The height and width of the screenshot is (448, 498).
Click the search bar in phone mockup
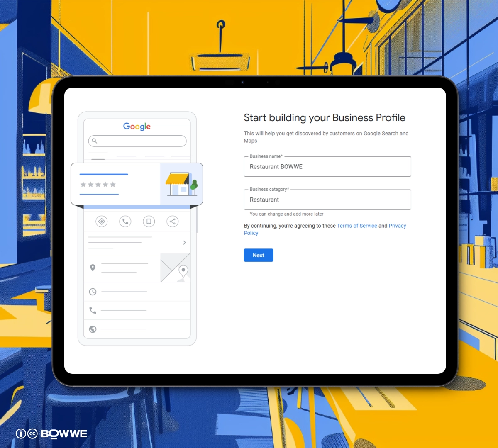tap(137, 141)
